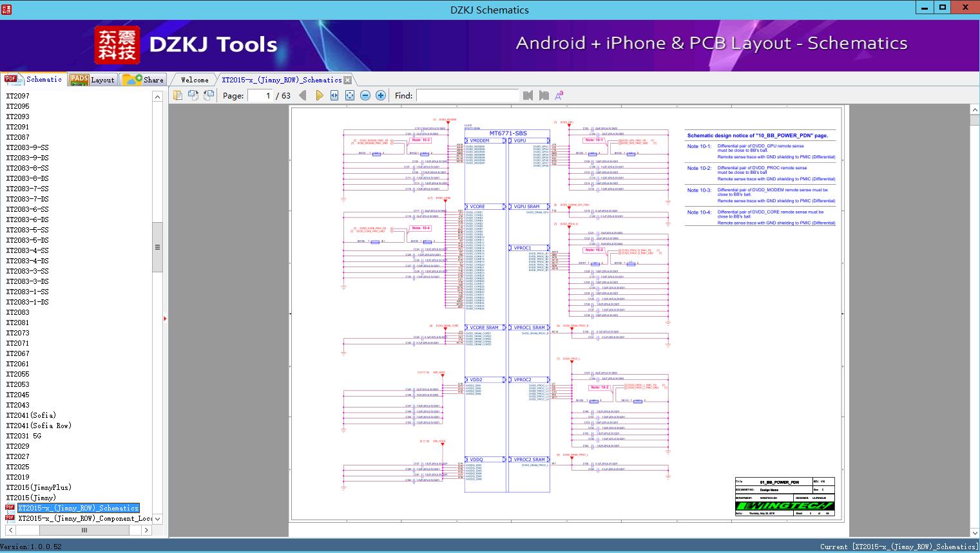Select XT2031 5G in the model list
Image resolution: width=980 pixels, height=553 pixels.
tap(24, 436)
